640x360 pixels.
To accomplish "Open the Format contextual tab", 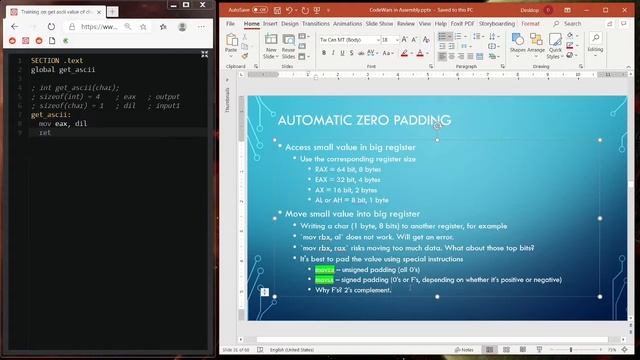I will pos(530,24).
